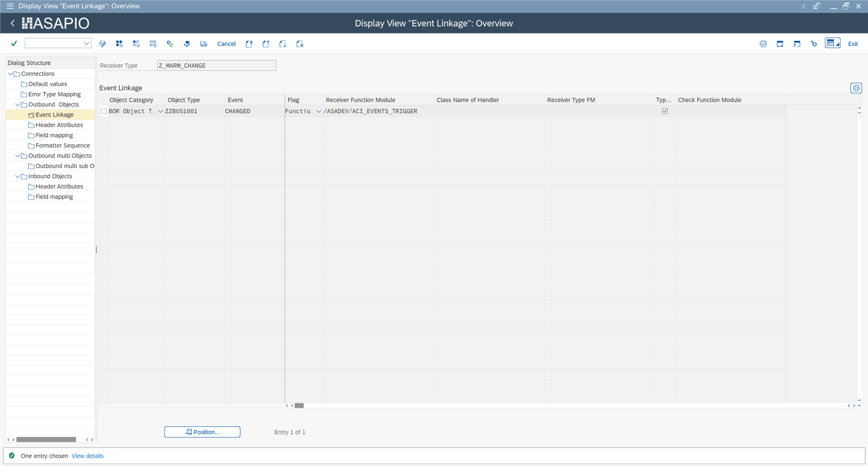
Task: Open table settings gear icon
Action: 856,88
